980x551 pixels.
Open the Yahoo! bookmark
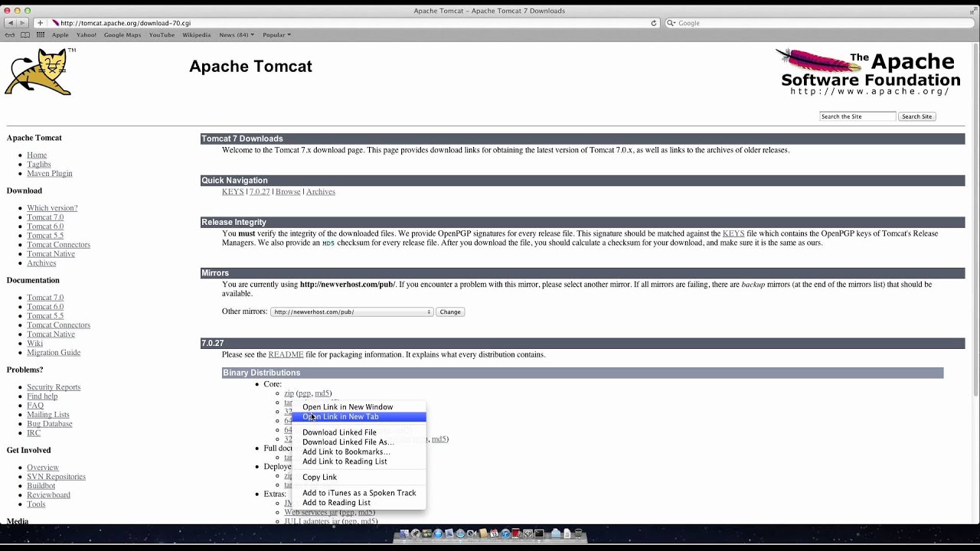[x=86, y=34]
